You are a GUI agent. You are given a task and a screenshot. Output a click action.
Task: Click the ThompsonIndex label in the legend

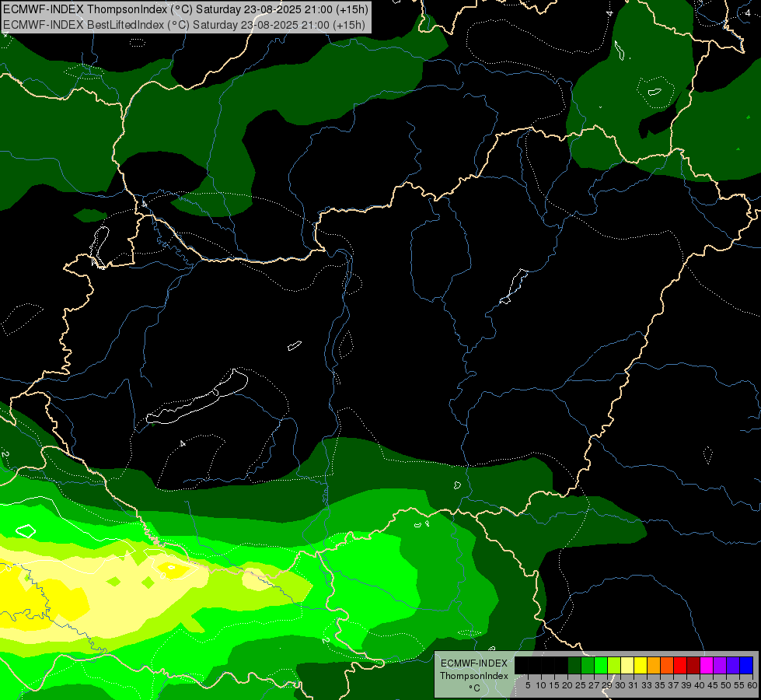tap(474, 676)
